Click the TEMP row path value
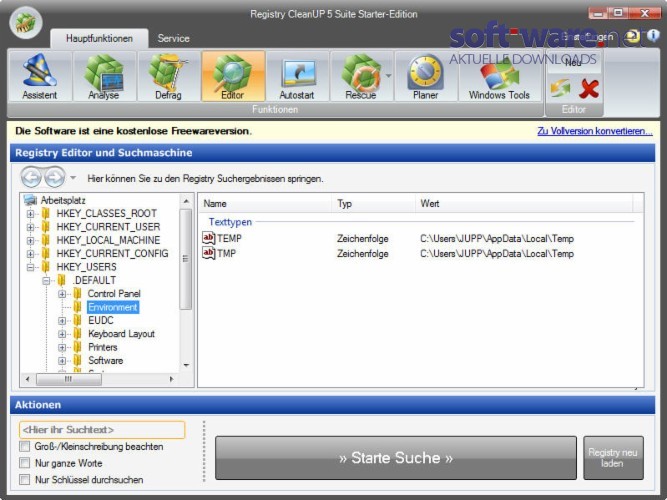 click(x=497, y=238)
